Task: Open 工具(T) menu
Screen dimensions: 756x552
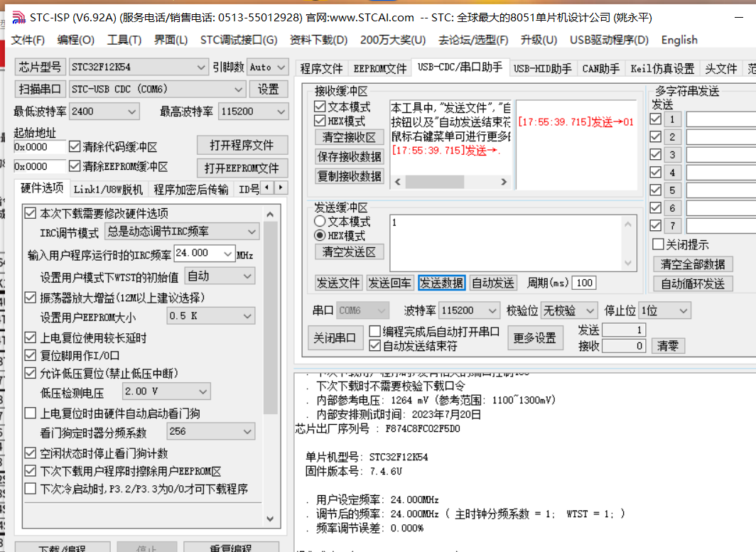Action: pyautogui.click(x=124, y=40)
